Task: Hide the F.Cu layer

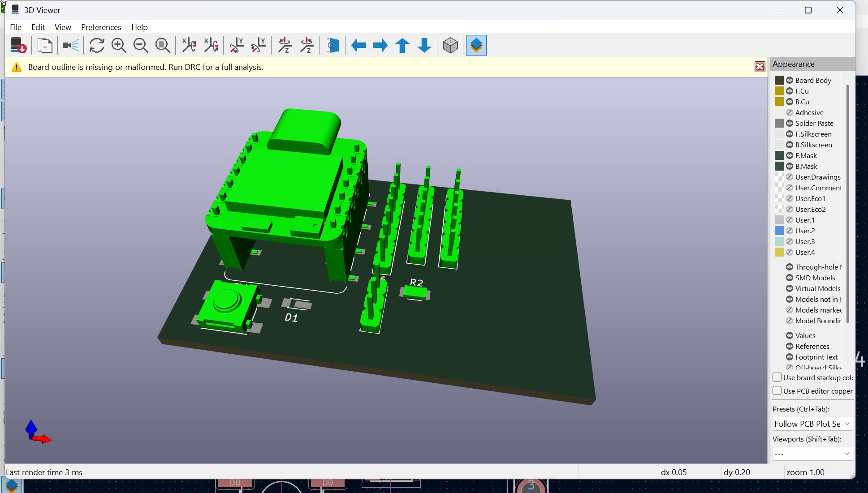Action: click(790, 91)
